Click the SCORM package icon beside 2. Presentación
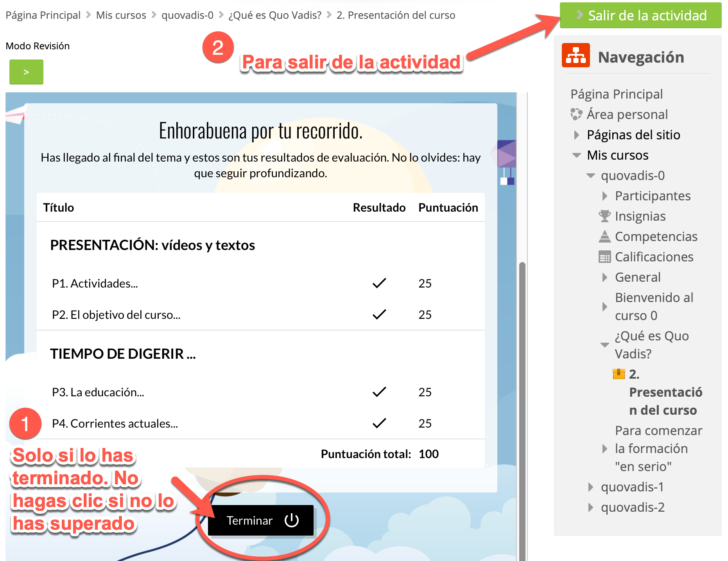The height and width of the screenshot is (561, 728). tap(619, 374)
